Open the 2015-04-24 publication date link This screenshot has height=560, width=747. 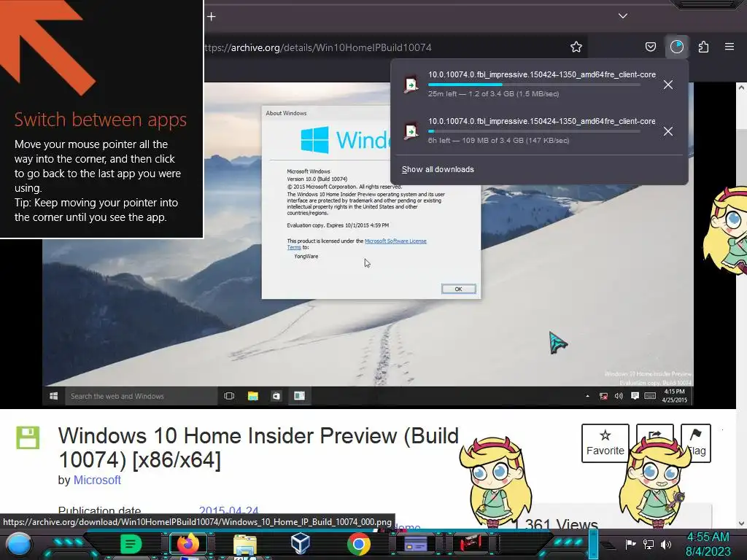coord(228,510)
